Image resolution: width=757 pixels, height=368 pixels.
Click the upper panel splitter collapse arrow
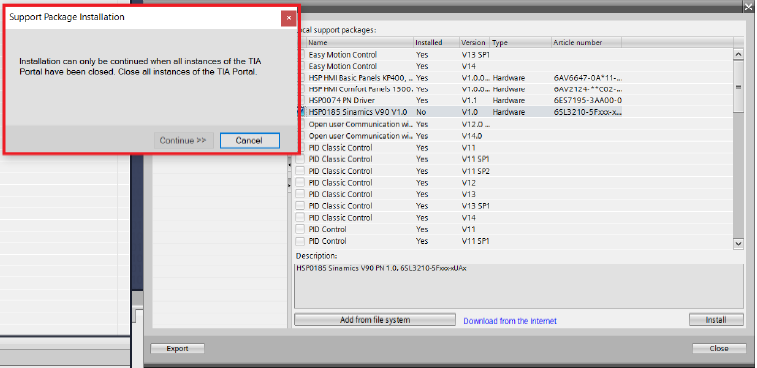[x=289, y=165]
